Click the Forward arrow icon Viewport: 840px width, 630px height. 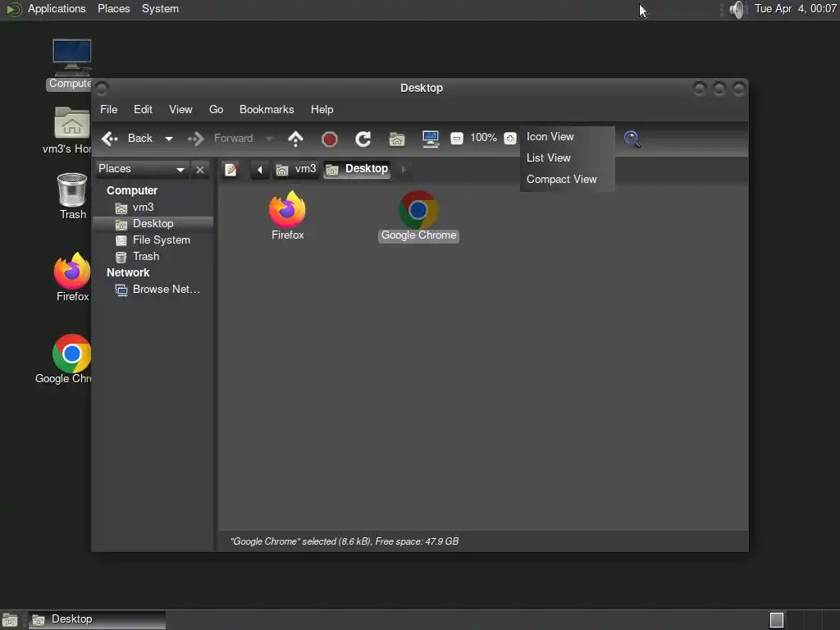196,139
